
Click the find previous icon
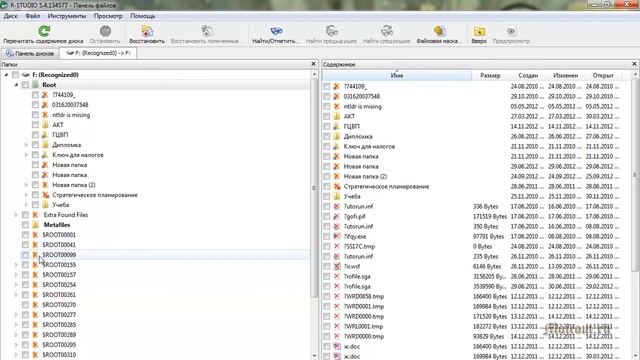pyautogui.click(x=331, y=31)
